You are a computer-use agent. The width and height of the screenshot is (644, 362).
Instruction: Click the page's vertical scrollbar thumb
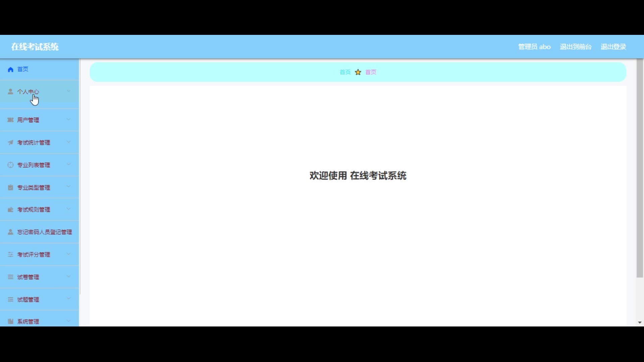[x=640, y=168]
